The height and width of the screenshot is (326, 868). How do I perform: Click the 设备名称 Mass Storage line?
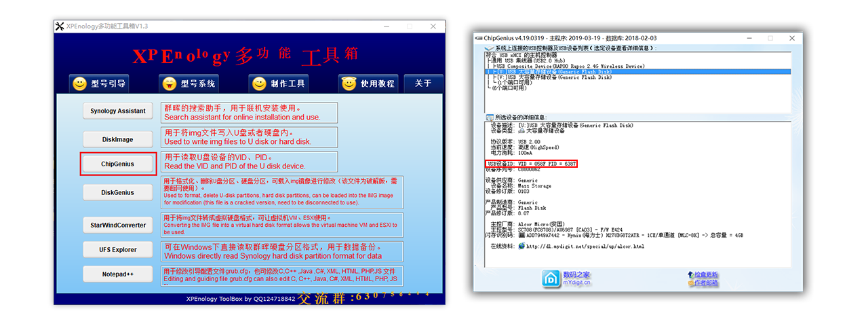[x=521, y=185]
